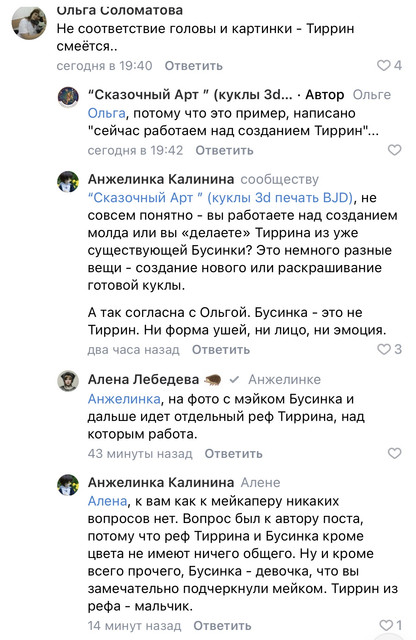416x640 pixels.
Task: Open Ольга Соломатова's avatar
Action: pyautogui.click(x=29, y=24)
